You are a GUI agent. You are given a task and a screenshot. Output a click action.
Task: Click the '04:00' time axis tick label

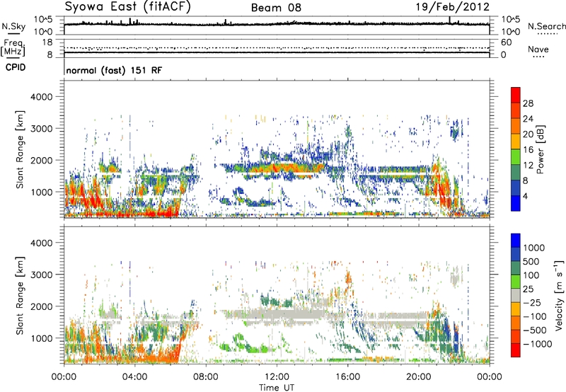tap(135, 377)
